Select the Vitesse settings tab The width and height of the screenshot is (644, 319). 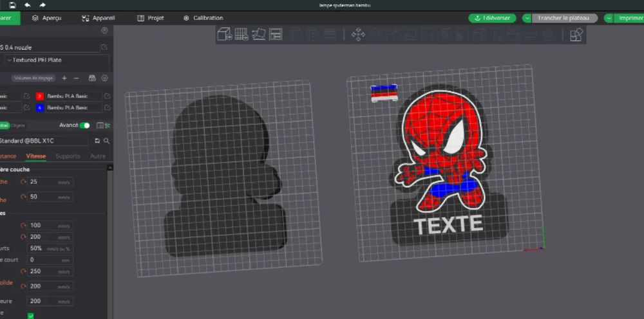tap(36, 156)
